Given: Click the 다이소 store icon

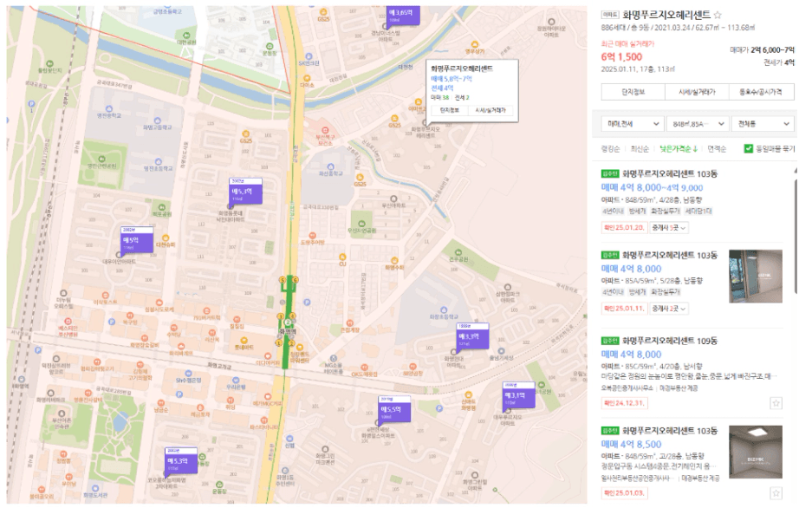Looking at the screenshot, I should (x=307, y=78).
